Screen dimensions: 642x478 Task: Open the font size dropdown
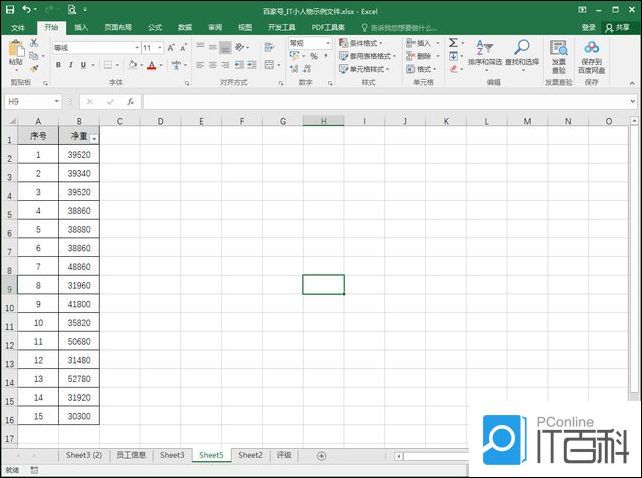coord(160,48)
